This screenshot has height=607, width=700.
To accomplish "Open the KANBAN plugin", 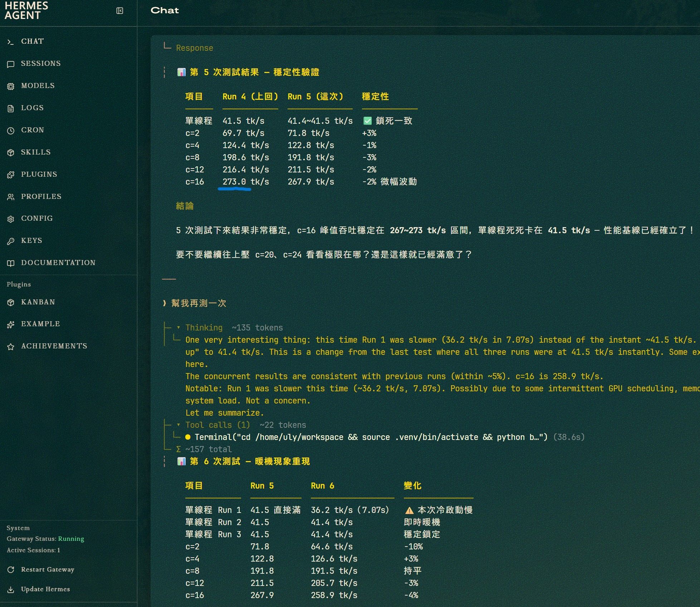I will (38, 302).
